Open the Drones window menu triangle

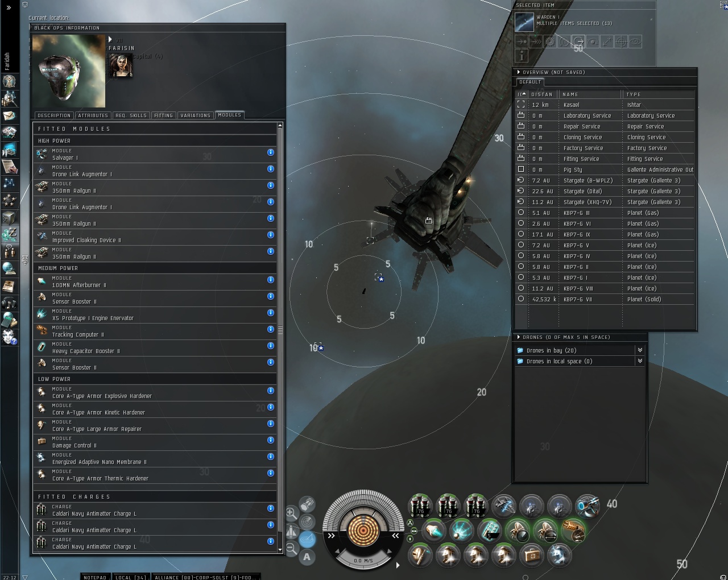point(519,337)
